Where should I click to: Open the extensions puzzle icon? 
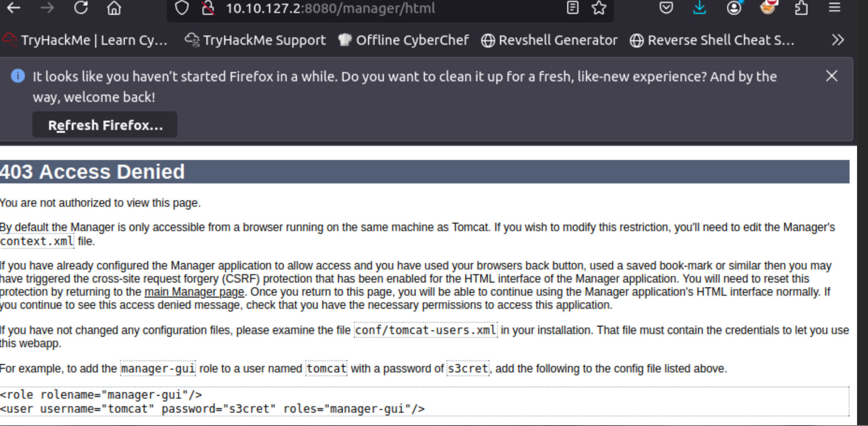(801, 8)
